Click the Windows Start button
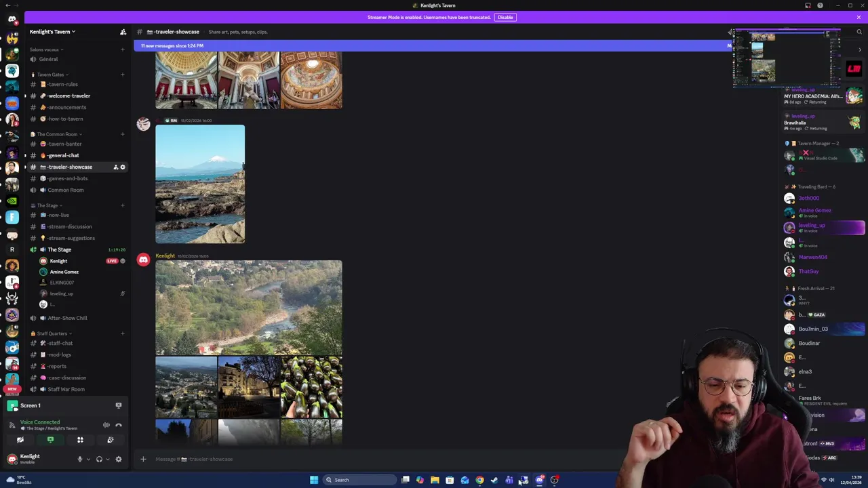 [314, 480]
